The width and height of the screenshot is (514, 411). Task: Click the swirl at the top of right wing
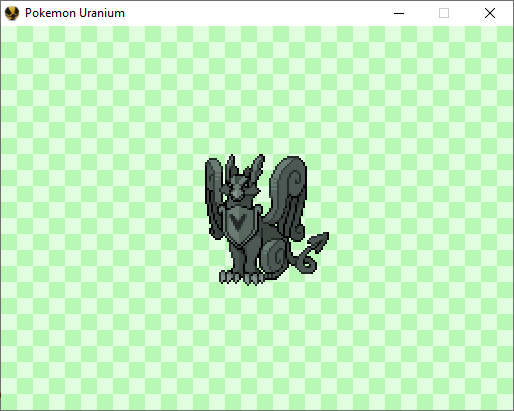[x=296, y=178]
